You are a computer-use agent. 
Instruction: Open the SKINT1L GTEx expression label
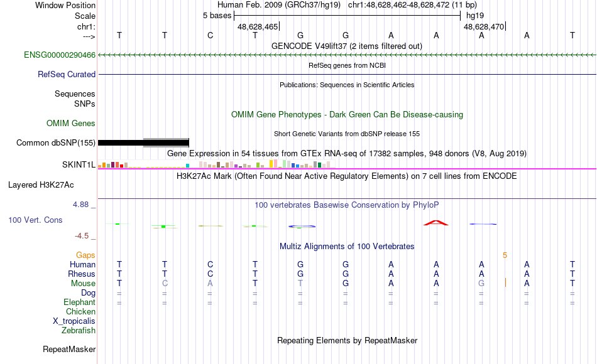pos(79,164)
